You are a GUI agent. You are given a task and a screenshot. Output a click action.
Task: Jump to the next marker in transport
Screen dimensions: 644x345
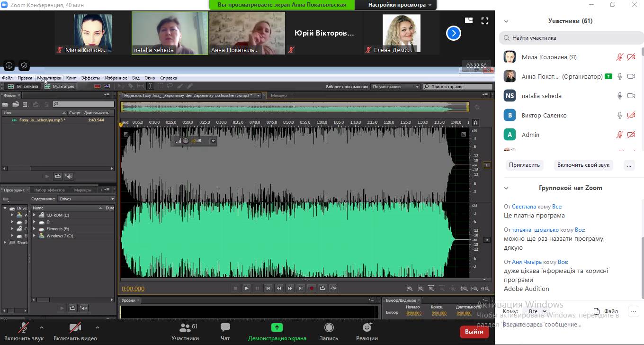pyautogui.click(x=300, y=288)
